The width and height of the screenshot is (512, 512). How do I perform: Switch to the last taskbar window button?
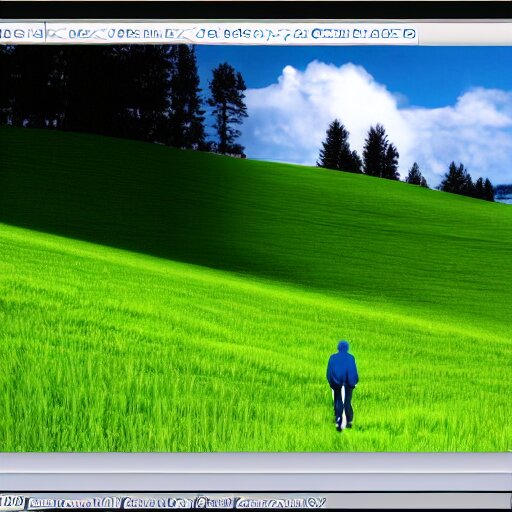(281, 503)
